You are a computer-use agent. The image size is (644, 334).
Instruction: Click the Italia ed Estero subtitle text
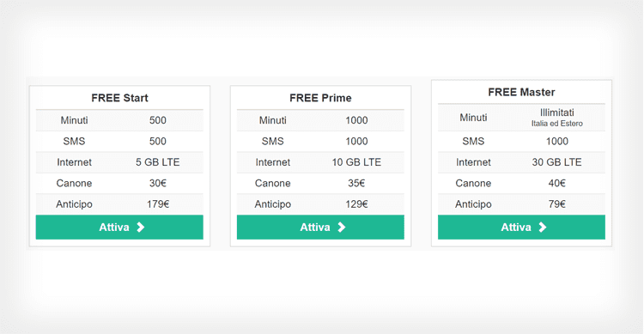pos(557,124)
